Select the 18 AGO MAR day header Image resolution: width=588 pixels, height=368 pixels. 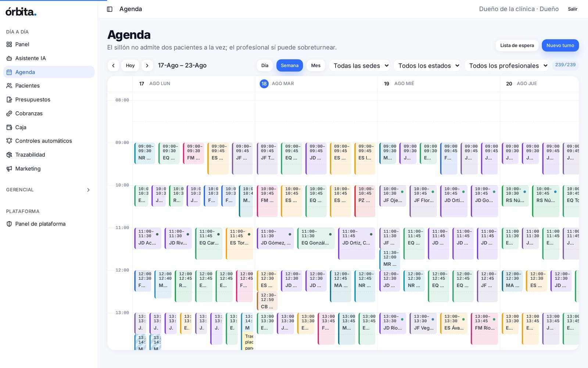coord(316,84)
